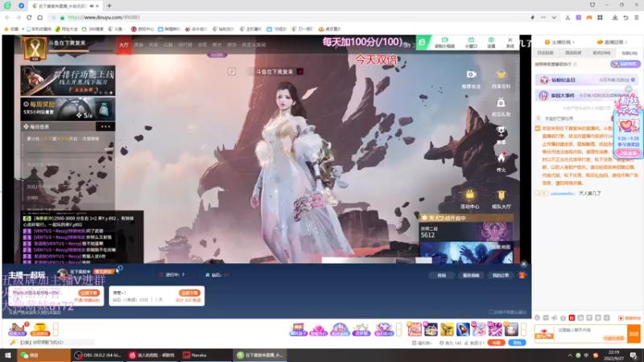Open 任务大厅 icon below the video
Screen dimensions: 644x362
(17, 329)
